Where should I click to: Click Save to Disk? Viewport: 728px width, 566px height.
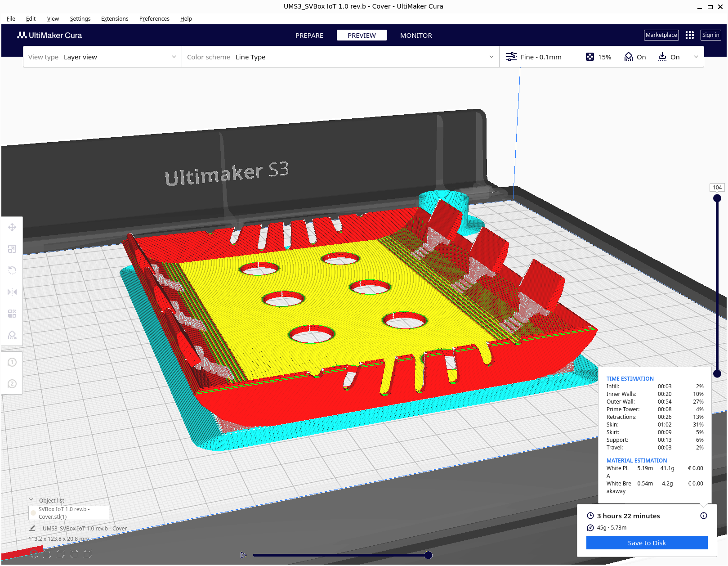tap(647, 543)
